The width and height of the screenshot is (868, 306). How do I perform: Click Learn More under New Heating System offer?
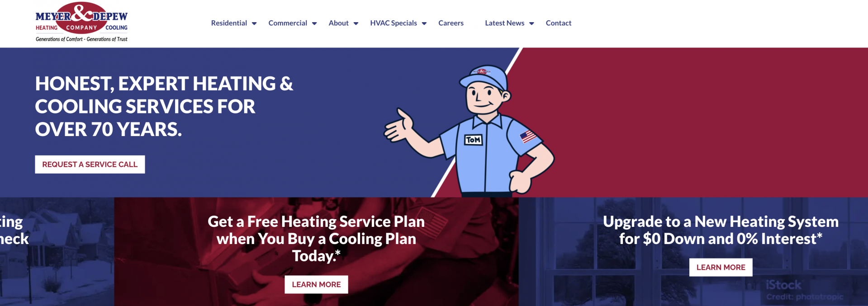721,267
